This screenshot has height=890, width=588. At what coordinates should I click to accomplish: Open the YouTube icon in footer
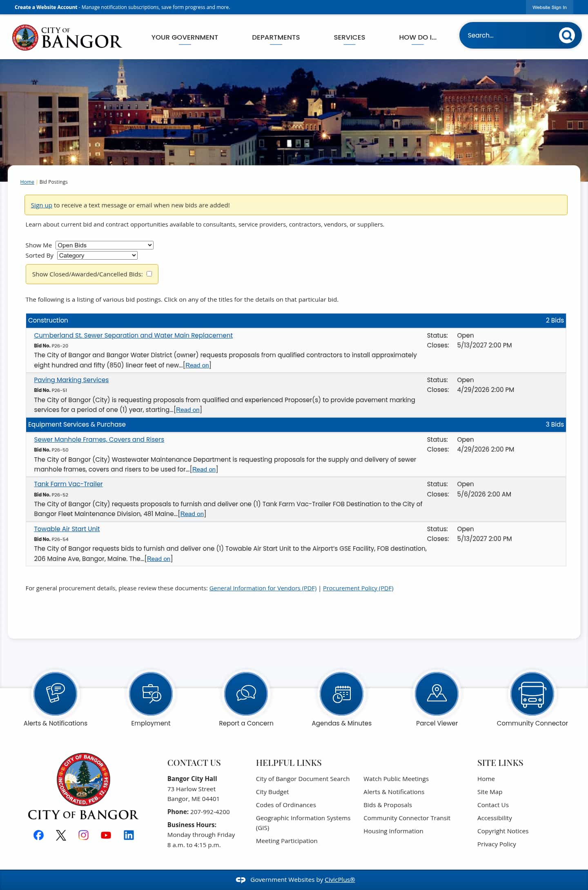(x=106, y=835)
